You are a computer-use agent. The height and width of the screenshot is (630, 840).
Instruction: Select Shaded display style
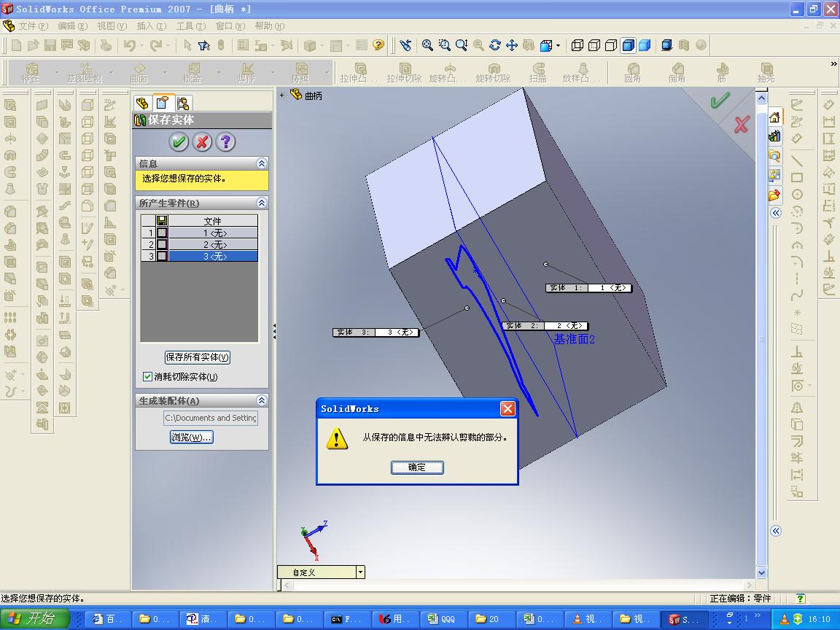pyautogui.click(x=645, y=45)
